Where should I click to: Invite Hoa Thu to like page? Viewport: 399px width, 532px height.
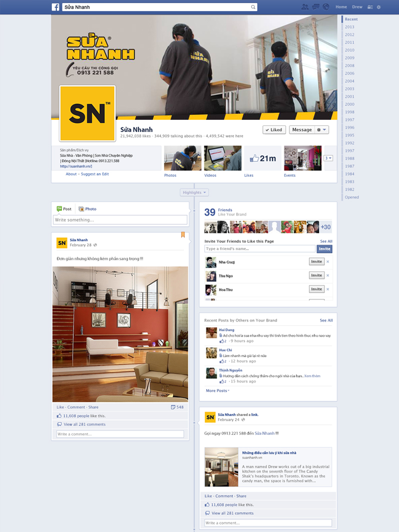(x=317, y=289)
